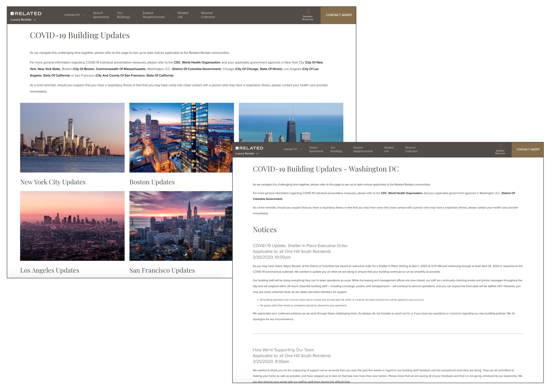Open City Of Chicago link
The width and height of the screenshot is (554, 392).
pyautogui.click(x=247, y=69)
